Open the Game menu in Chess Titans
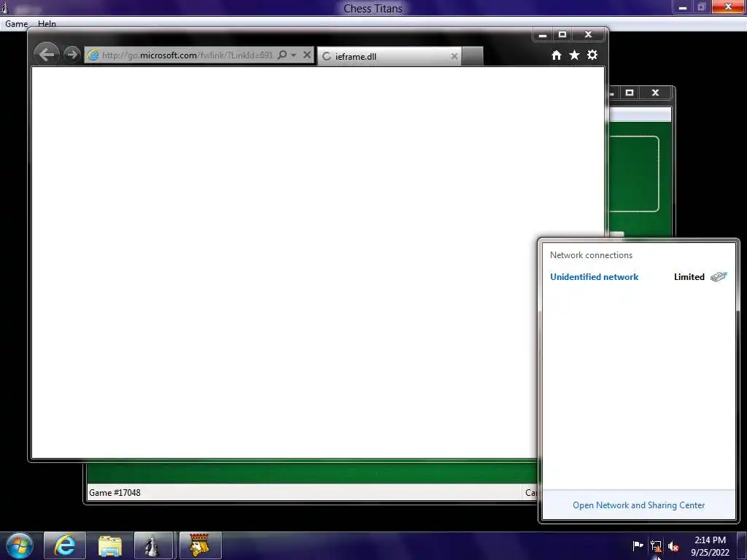 click(x=16, y=24)
